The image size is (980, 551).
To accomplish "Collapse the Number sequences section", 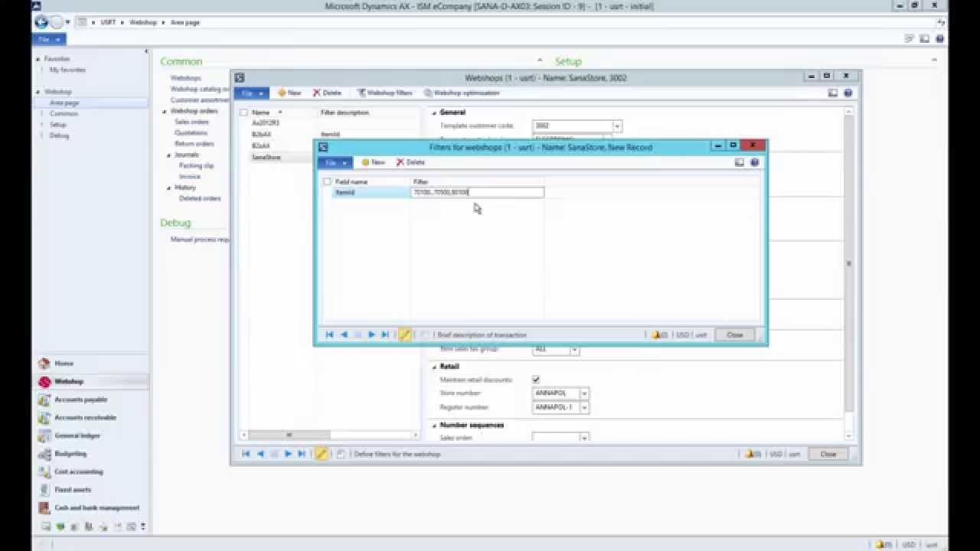I will [434, 425].
